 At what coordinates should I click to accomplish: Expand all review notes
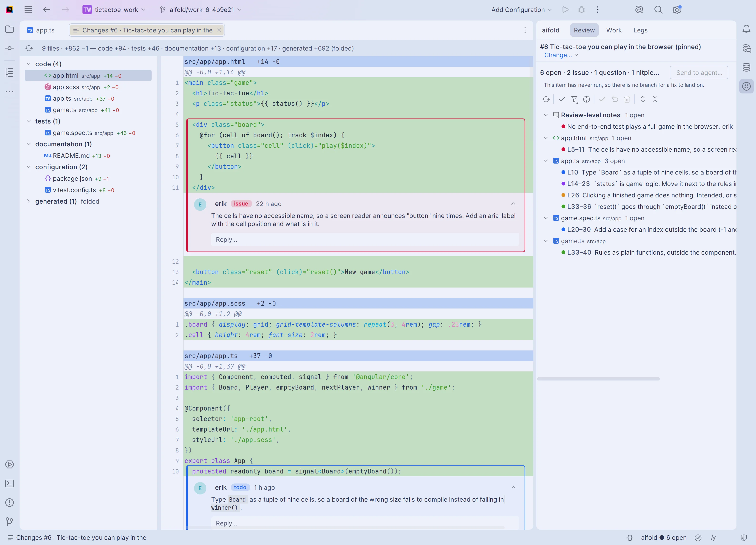coord(643,99)
